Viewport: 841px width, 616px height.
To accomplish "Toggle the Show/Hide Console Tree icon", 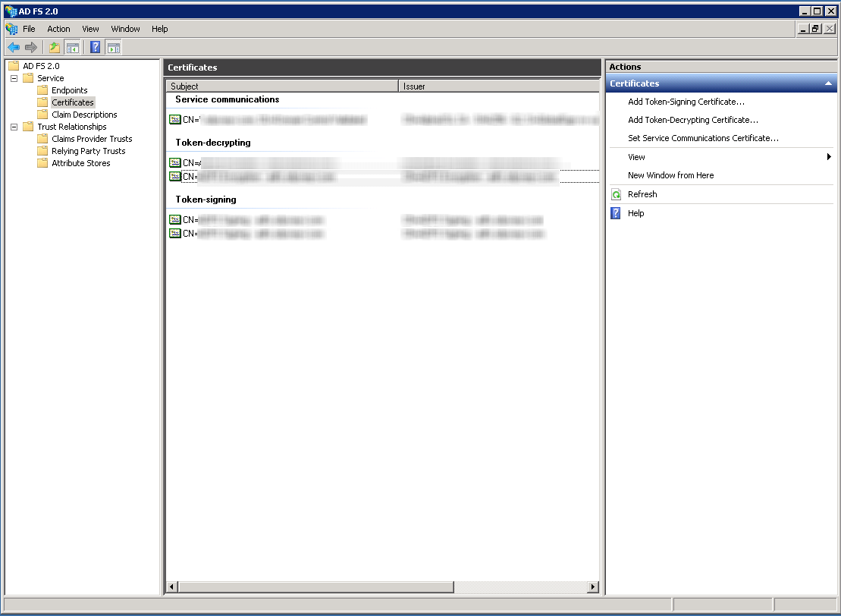I will pyautogui.click(x=72, y=47).
